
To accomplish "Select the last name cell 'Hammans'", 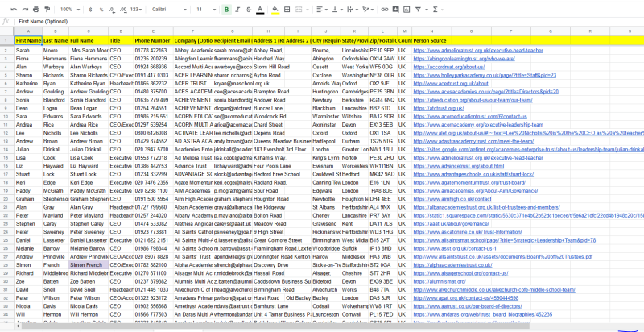I will coord(56,59).
